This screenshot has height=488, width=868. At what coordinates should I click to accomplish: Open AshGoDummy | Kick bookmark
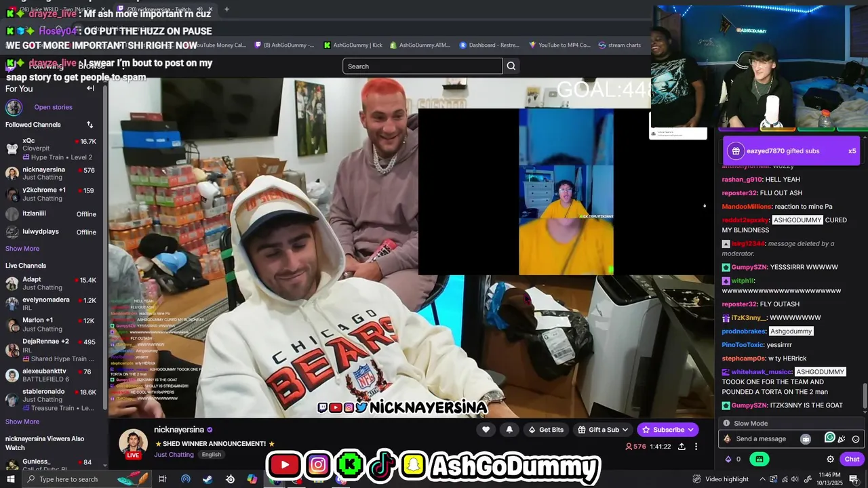click(353, 45)
